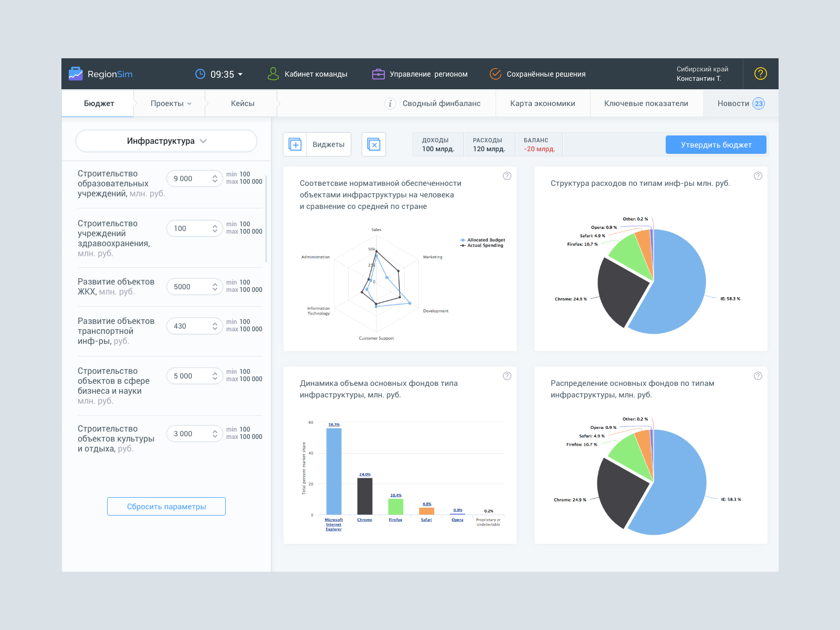Click the 100 здравоохранения value field
Viewport: 840px width, 630px height.
coord(195,228)
